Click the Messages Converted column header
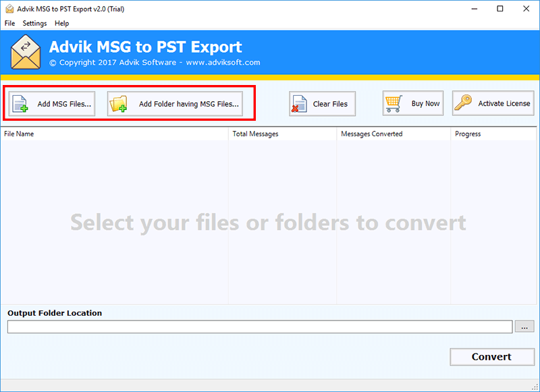This screenshot has width=540, height=392. [x=394, y=134]
